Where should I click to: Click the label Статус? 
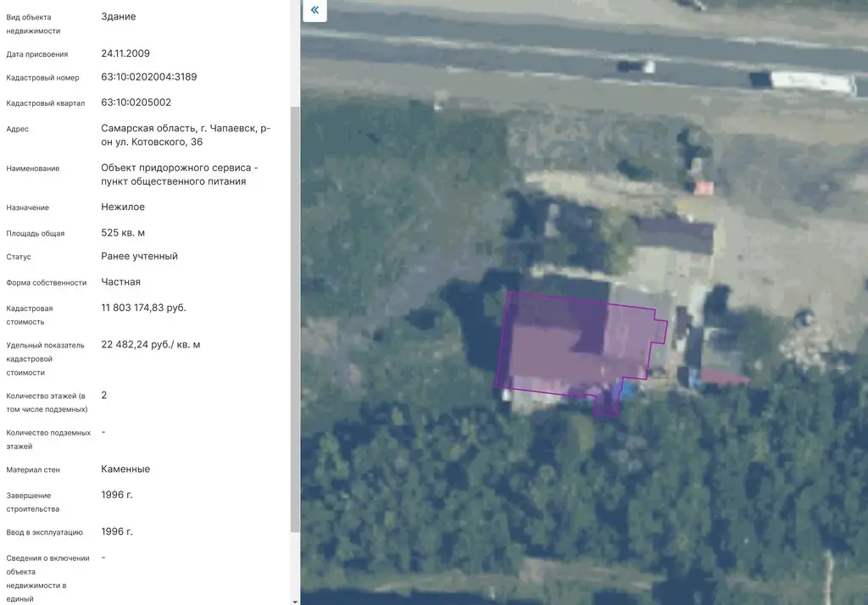click(19, 257)
